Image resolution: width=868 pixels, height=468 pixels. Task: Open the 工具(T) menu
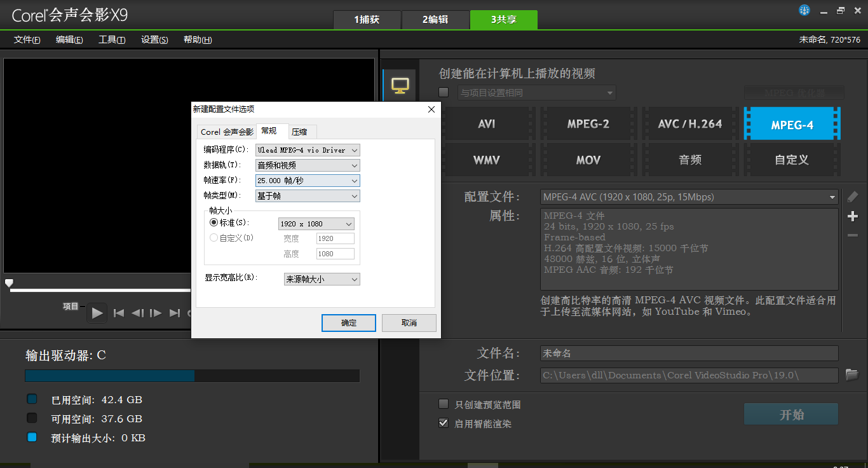pyautogui.click(x=112, y=39)
